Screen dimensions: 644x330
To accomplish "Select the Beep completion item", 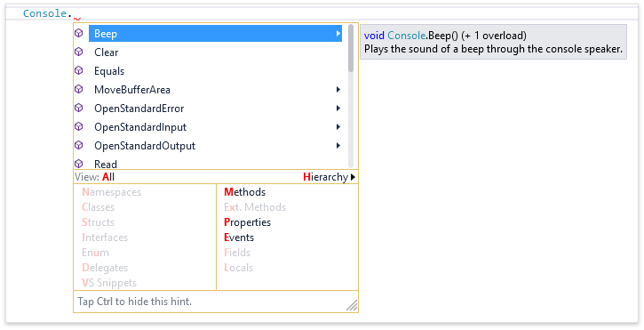I will [215, 33].
